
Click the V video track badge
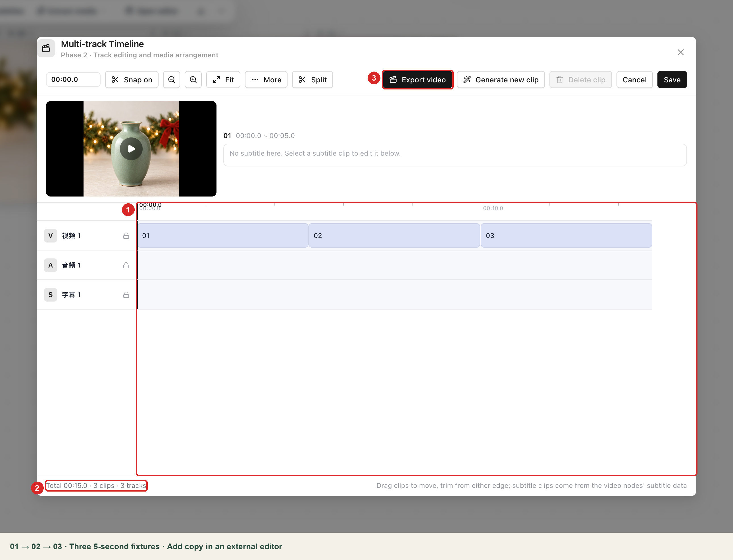pos(50,236)
